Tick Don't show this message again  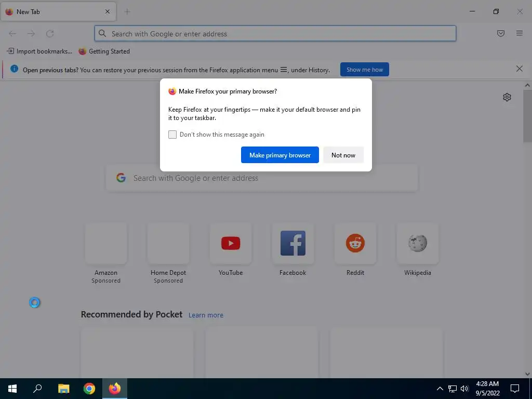172,135
